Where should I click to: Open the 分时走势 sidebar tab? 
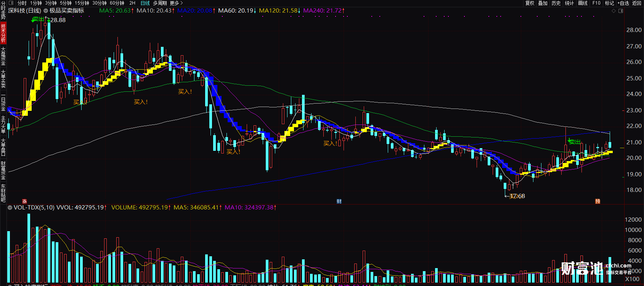tap(3, 10)
